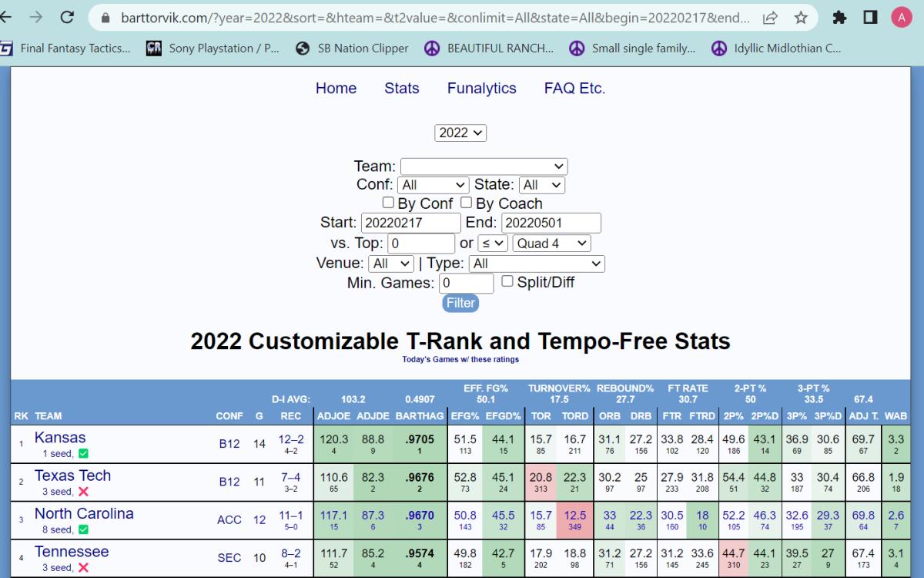The image size is (924, 578).
Task: Open the Funalytics menu item
Action: click(x=481, y=88)
